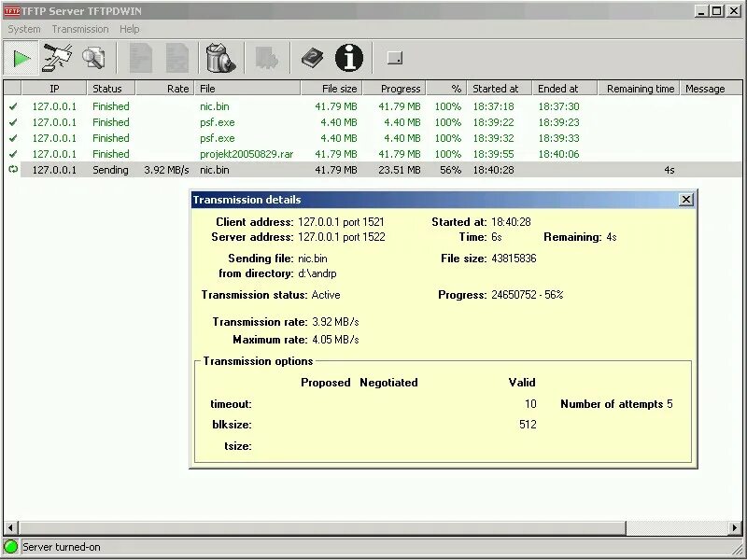Click the horizontal scrollbar thumb
The image size is (747, 560).
coord(322,527)
